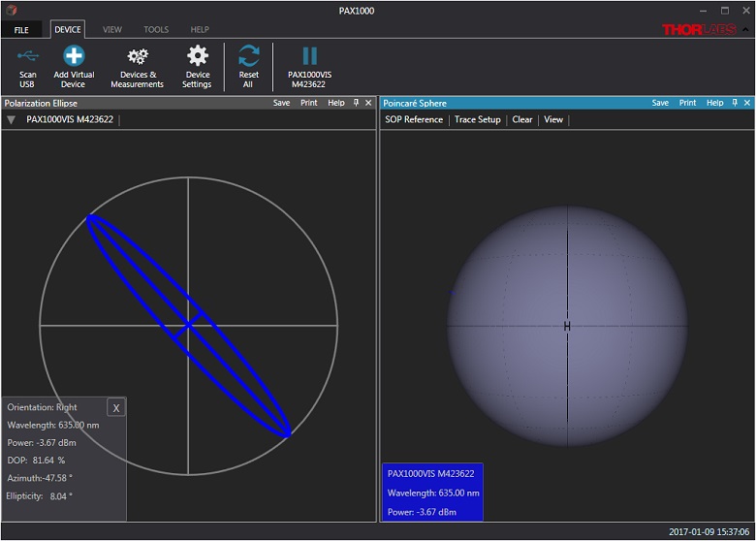Click the Scan USB icon
This screenshot has width=756, height=541.
(27, 57)
